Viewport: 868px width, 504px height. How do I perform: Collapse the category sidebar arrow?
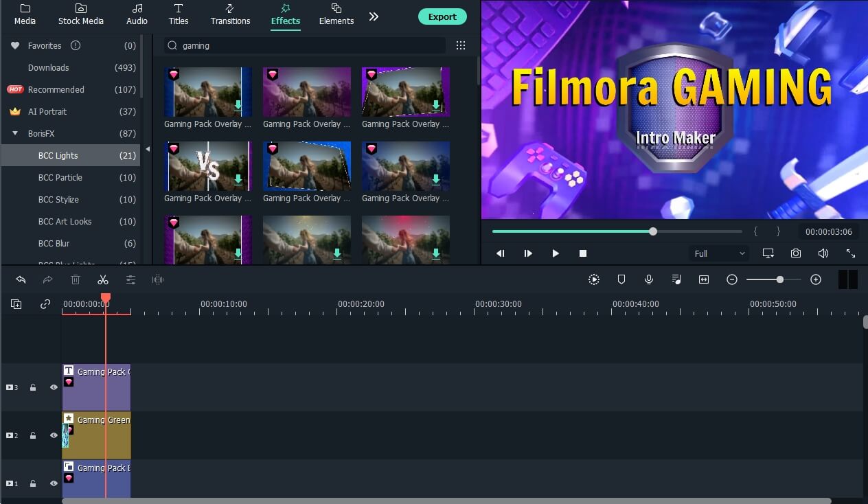(x=148, y=149)
